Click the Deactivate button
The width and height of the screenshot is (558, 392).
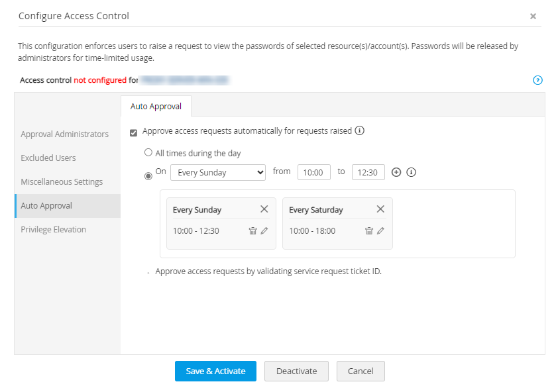click(x=296, y=371)
